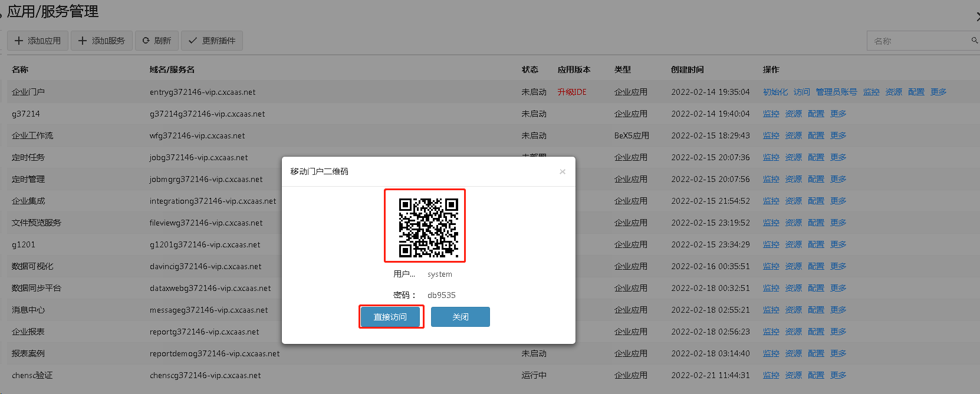
Task: Click the 应用版本 column header
Action: coord(574,69)
